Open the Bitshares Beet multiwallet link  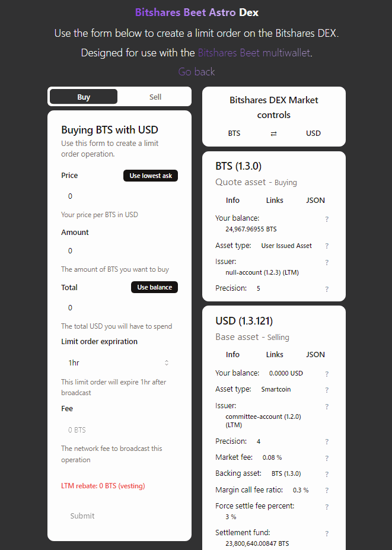point(254,53)
